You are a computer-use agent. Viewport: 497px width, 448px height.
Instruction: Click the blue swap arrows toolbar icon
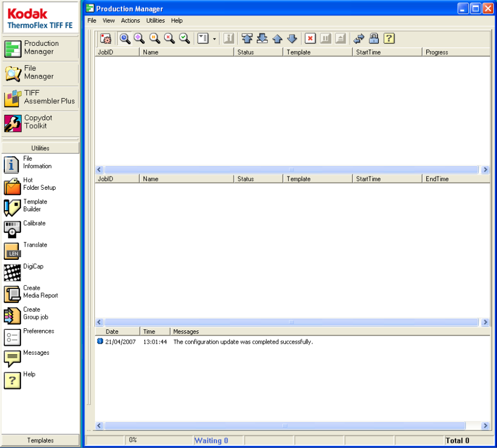coord(359,39)
